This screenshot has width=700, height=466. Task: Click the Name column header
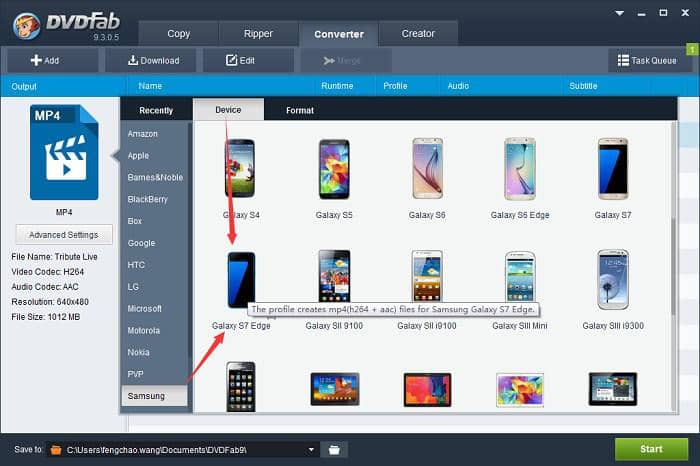click(x=150, y=86)
